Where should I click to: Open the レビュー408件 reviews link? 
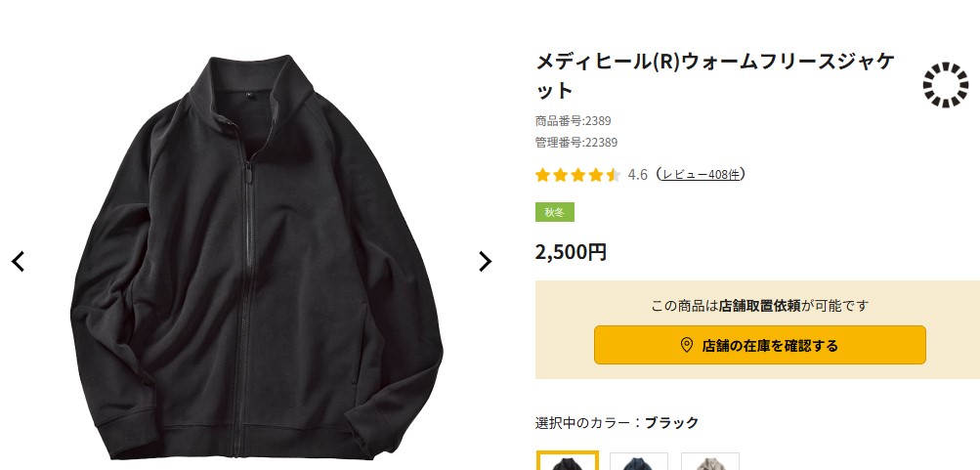click(x=701, y=175)
